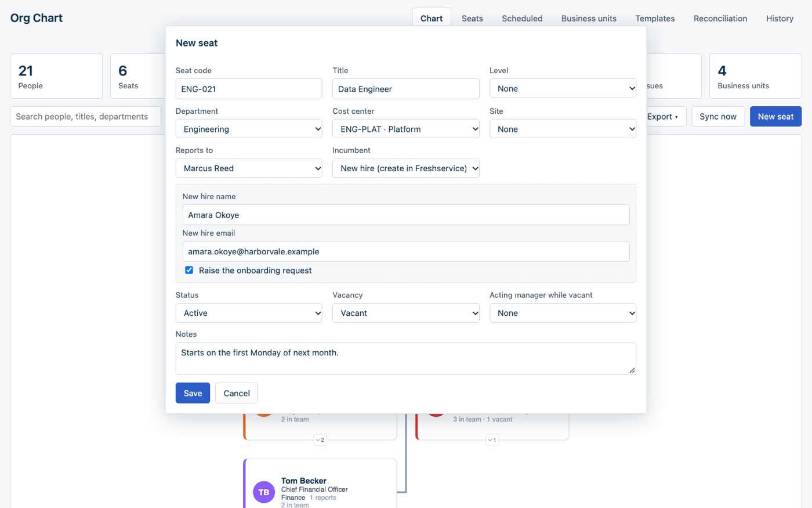Click the Sync now button
812x508 pixels.
pyautogui.click(x=718, y=116)
